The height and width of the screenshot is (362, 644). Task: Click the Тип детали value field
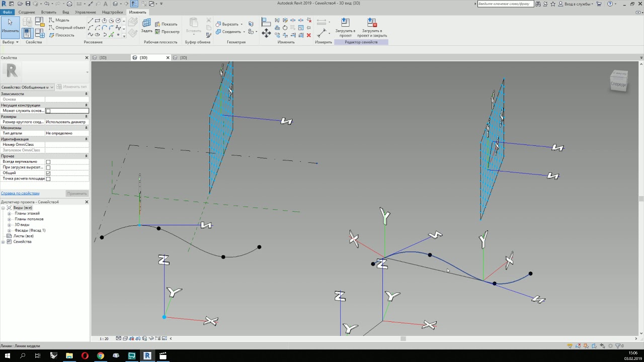click(67, 133)
